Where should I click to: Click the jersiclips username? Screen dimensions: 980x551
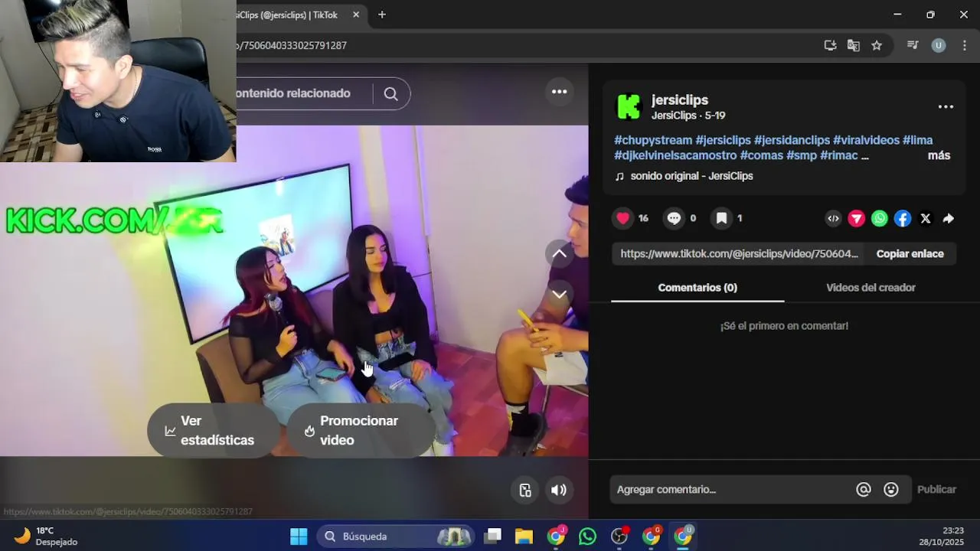pyautogui.click(x=680, y=100)
